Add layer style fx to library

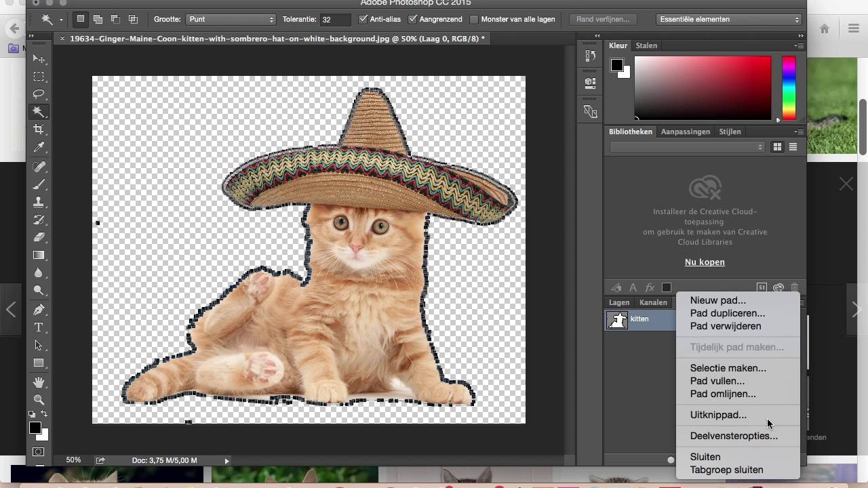tap(650, 287)
